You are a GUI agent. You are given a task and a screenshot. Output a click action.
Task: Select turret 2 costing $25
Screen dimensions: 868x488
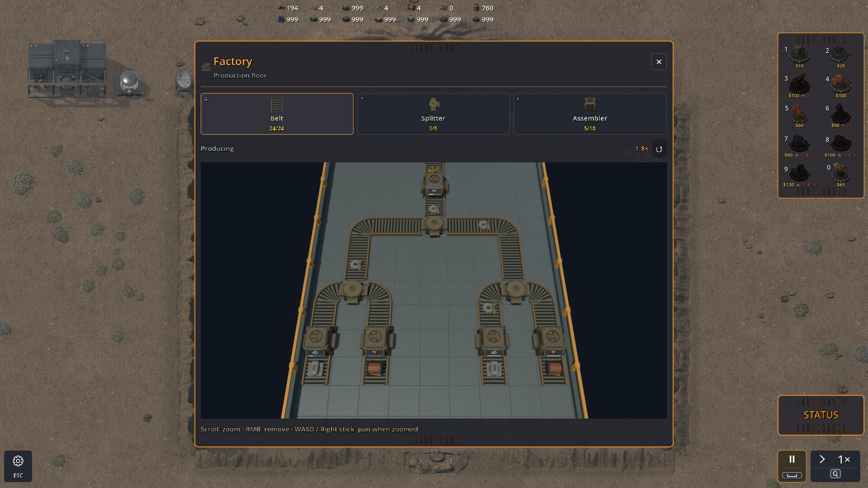(840, 56)
